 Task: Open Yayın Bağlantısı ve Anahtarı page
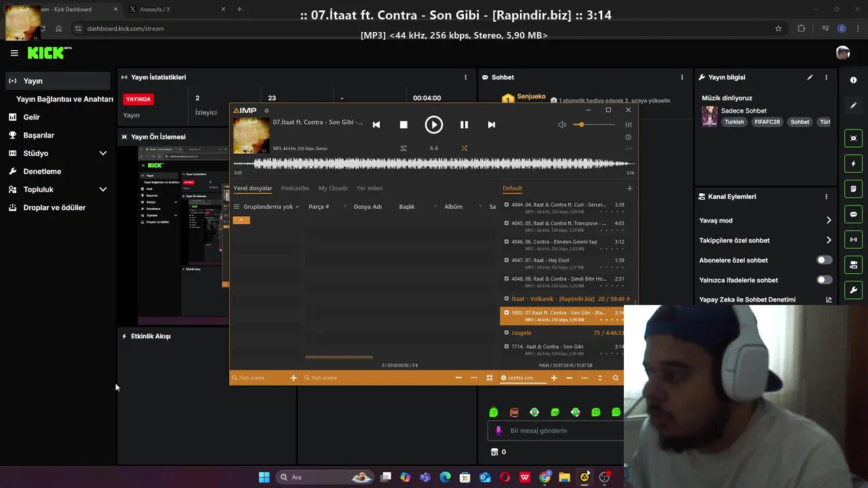pyautogui.click(x=64, y=99)
